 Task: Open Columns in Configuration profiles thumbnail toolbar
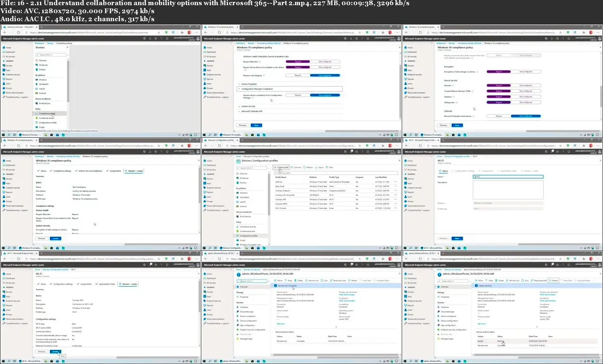(297, 167)
